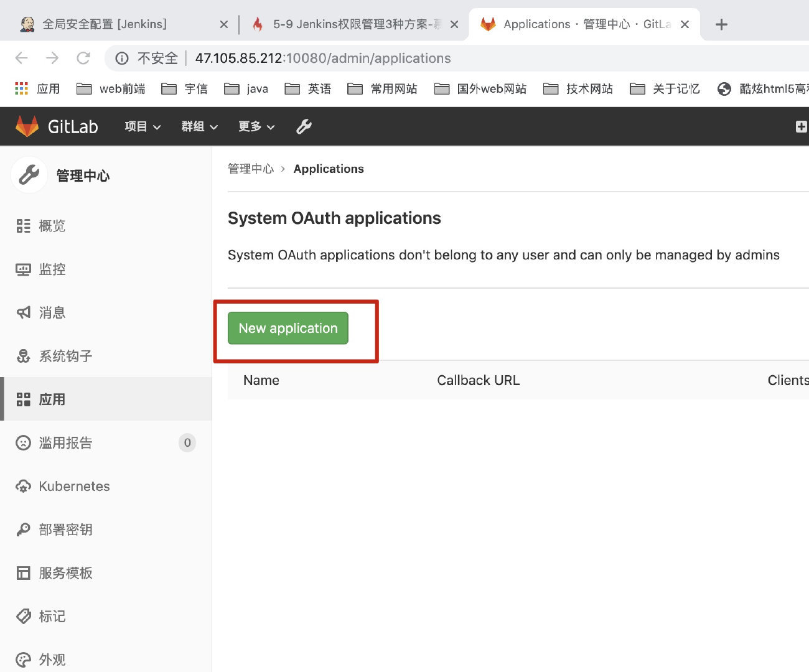The width and height of the screenshot is (809, 672).
Task: Close the 5-9 Jenkins权限管理 tab
Action: point(454,24)
